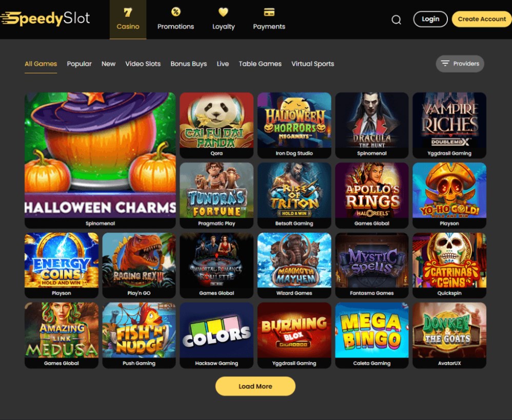This screenshot has height=420, width=512.
Task: Switch to the Popular tab
Action: (x=79, y=64)
